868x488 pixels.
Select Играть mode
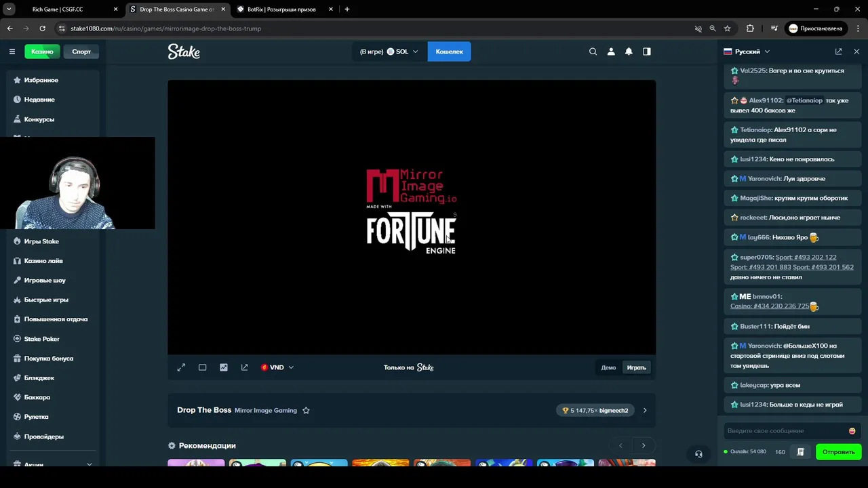636,367
